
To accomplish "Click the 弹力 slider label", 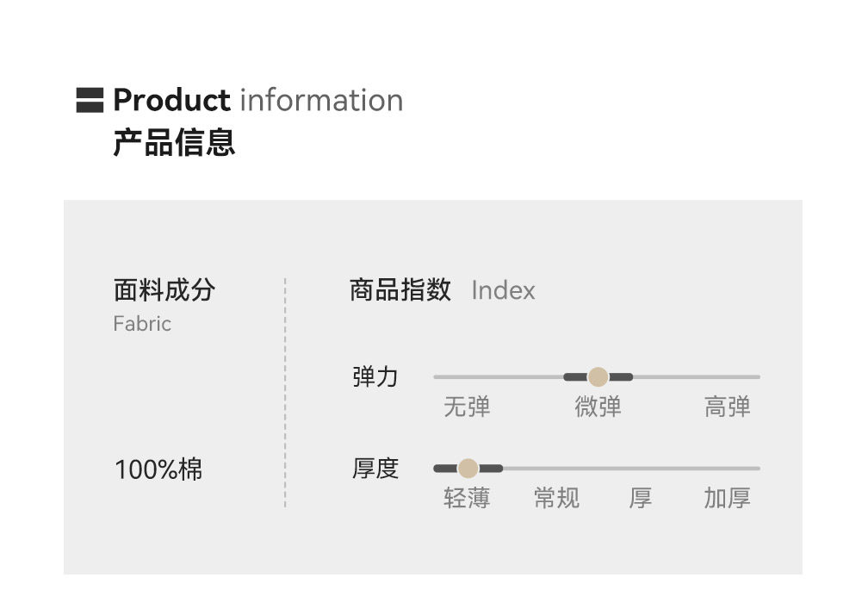I will pyautogui.click(x=375, y=376).
